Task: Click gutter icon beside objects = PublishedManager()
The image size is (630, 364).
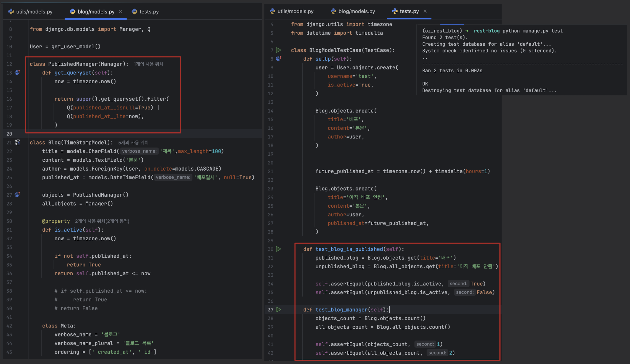Action: coord(17,194)
